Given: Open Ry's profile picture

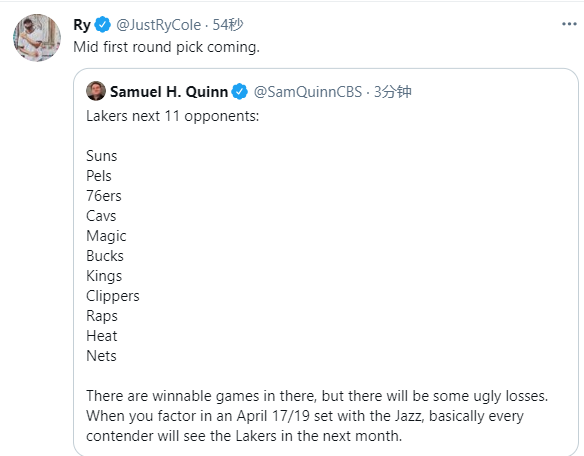Looking at the screenshot, I should point(36,38).
